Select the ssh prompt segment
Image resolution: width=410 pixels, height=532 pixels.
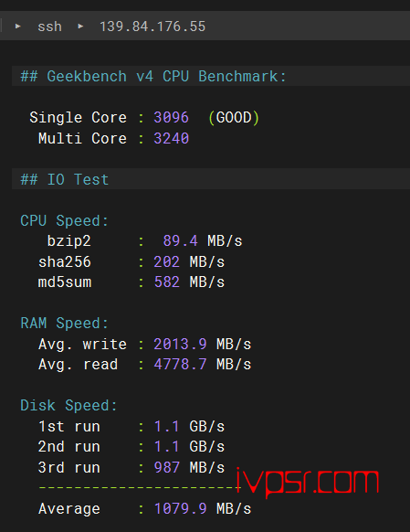pyautogui.click(x=50, y=27)
